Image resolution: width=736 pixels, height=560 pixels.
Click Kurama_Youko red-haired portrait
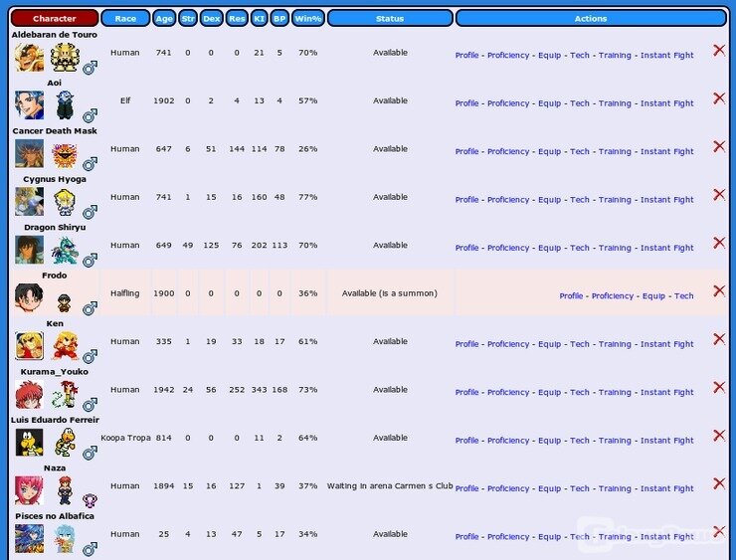point(29,394)
